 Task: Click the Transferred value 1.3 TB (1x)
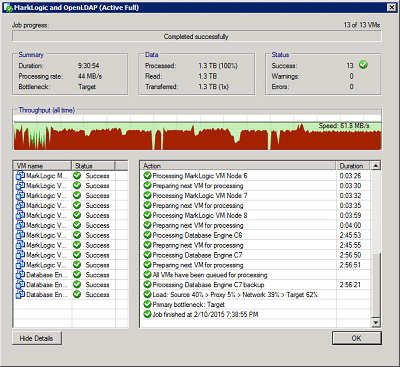click(214, 87)
